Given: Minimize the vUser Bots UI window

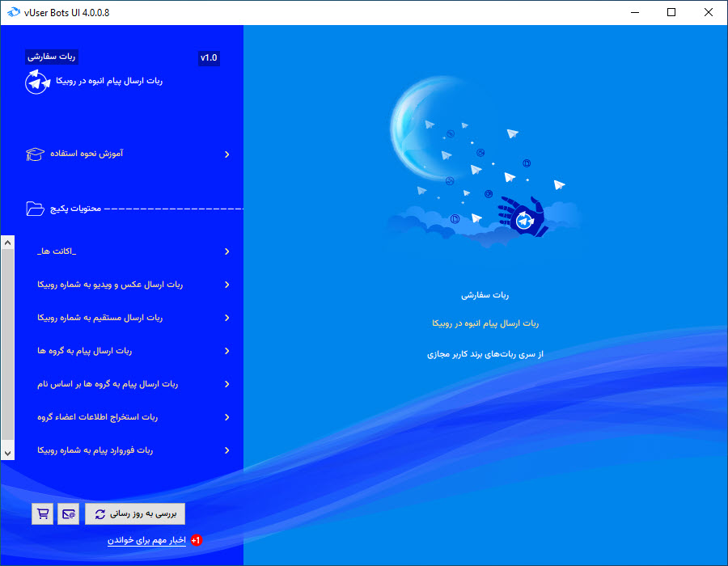Looking at the screenshot, I should (x=635, y=12).
